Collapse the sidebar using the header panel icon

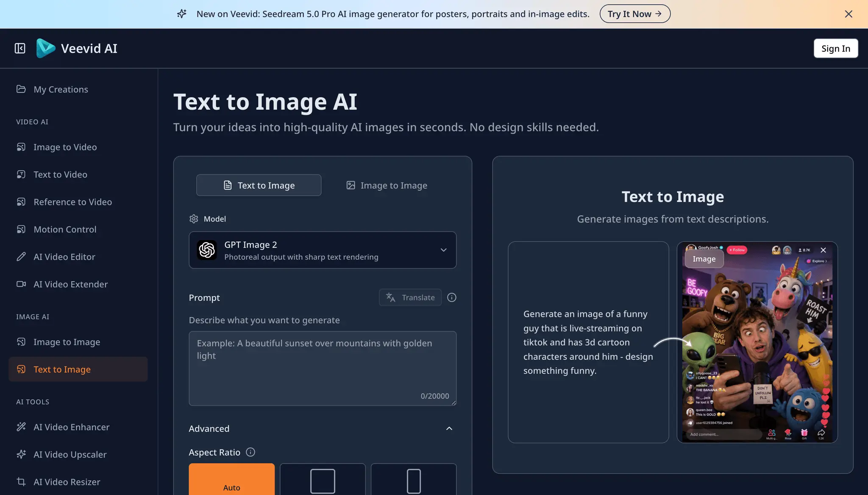tap(20, 48)
